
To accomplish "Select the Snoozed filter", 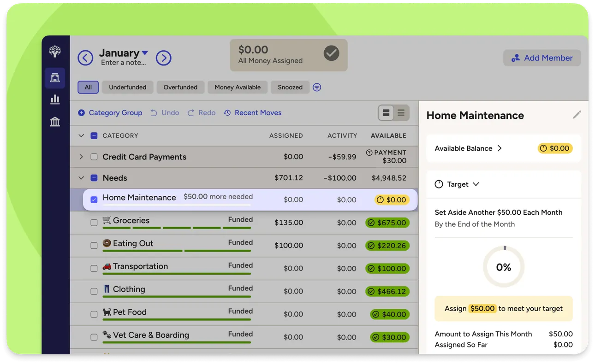I will (x=290, y=87).
